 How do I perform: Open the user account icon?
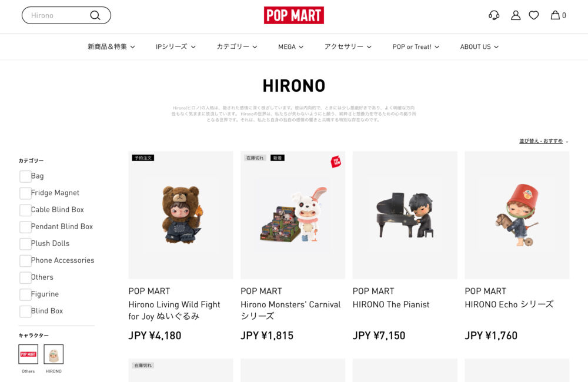pos(516,15)
